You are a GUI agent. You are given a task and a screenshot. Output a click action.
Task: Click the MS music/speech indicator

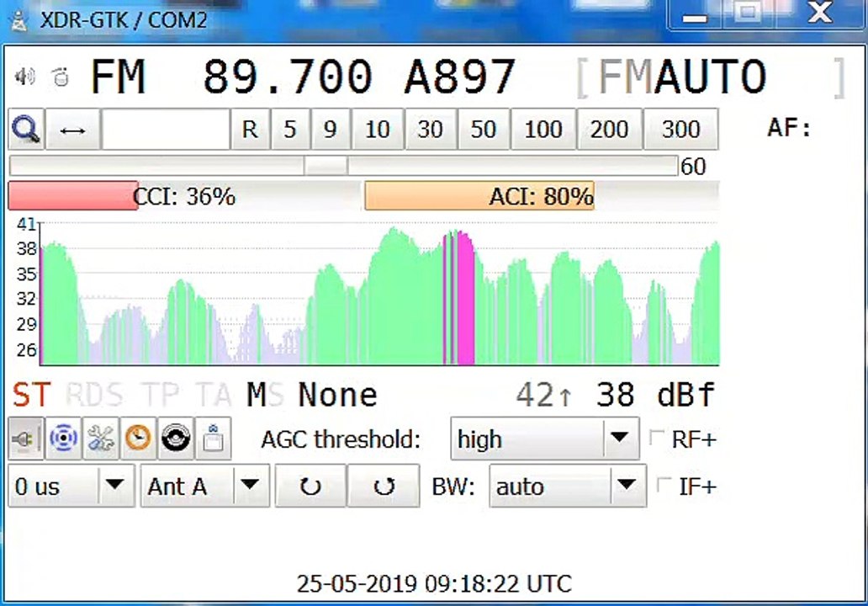click(x=265, y=395)
